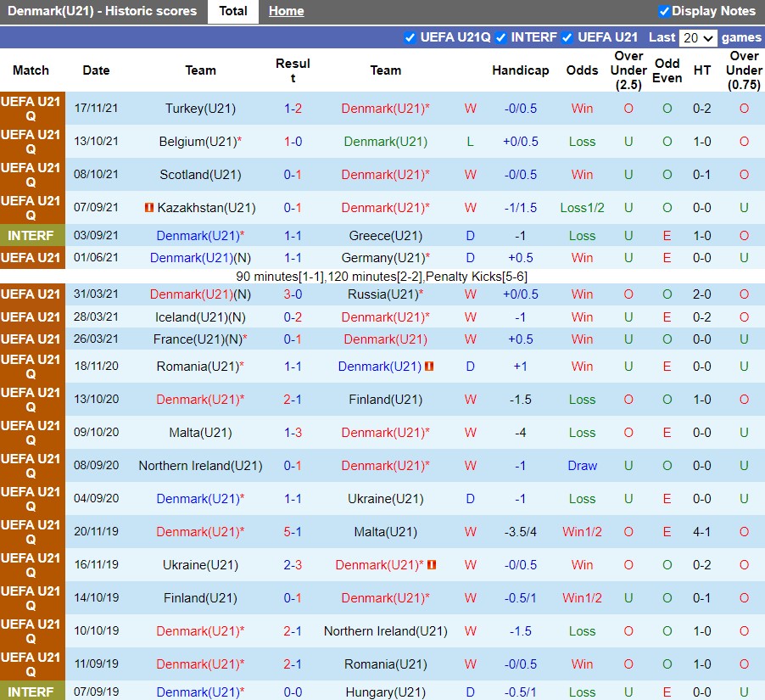Disable the INTERF competition filter checkbox

(500, 37)
